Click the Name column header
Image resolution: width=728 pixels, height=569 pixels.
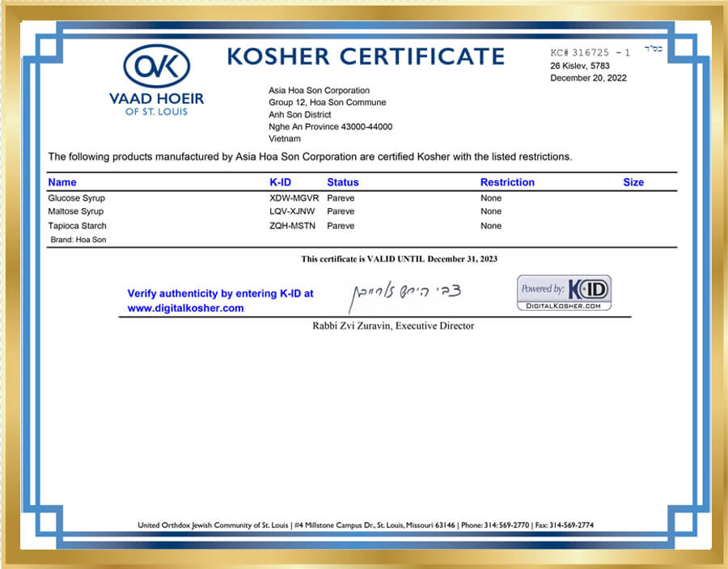62,182
